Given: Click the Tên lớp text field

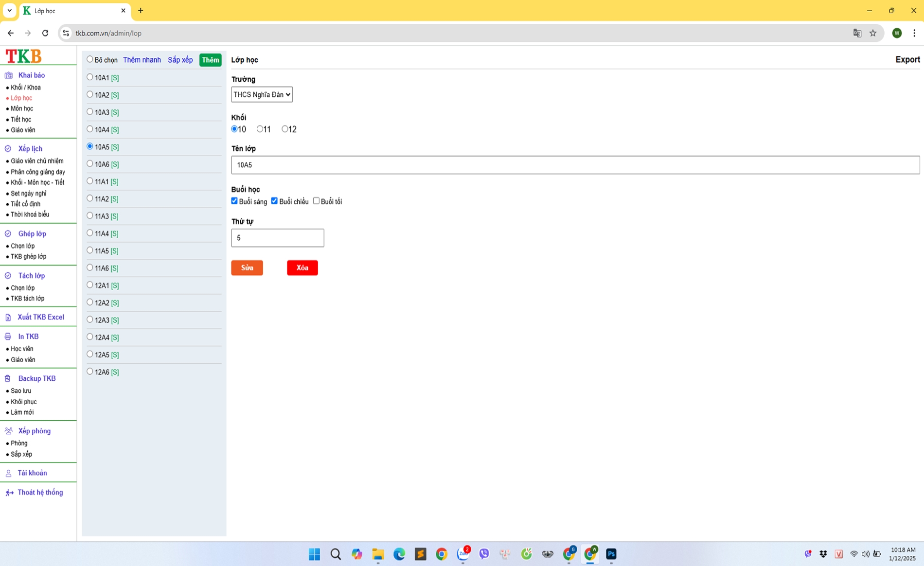Looking at the screenshot, I should click(x=575, y=165).
